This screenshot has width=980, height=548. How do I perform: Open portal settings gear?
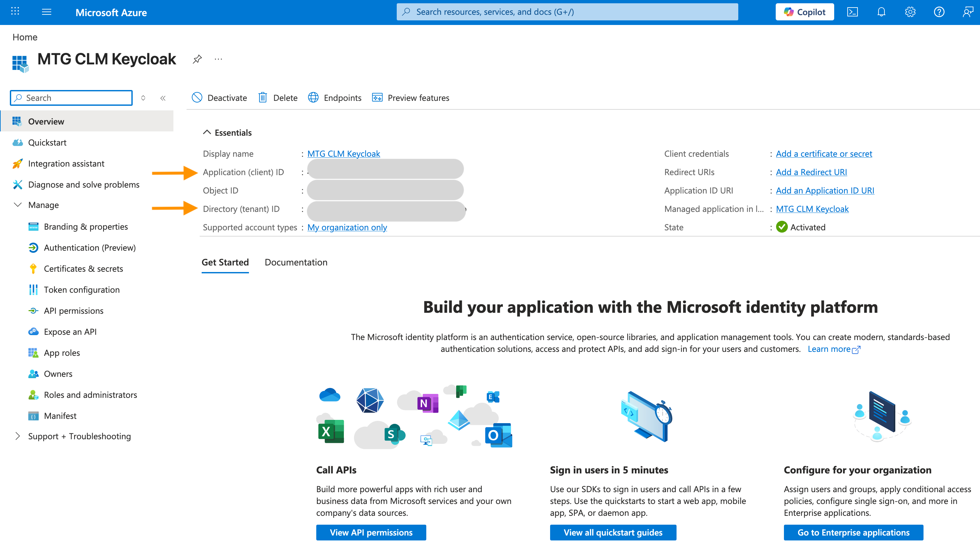(910, 12)
